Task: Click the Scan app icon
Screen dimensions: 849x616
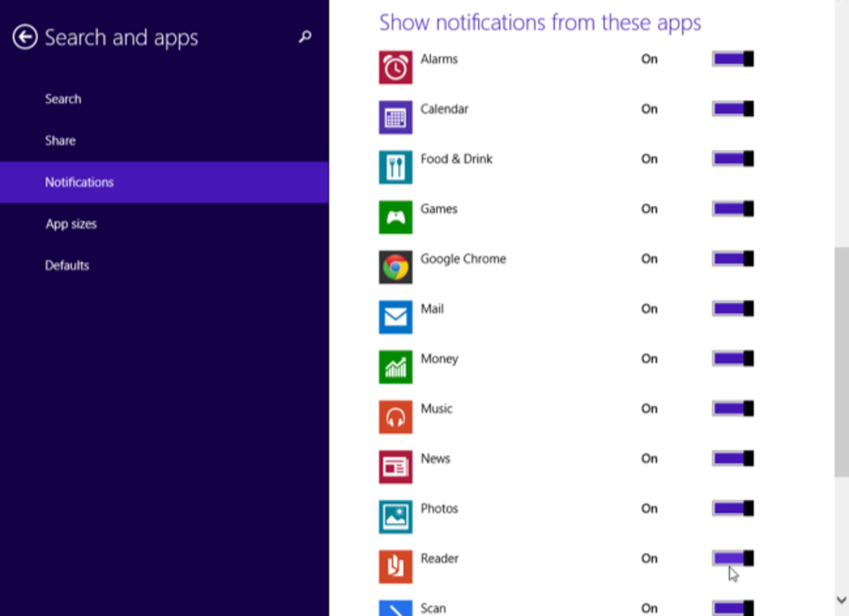Action: (395, 608)
